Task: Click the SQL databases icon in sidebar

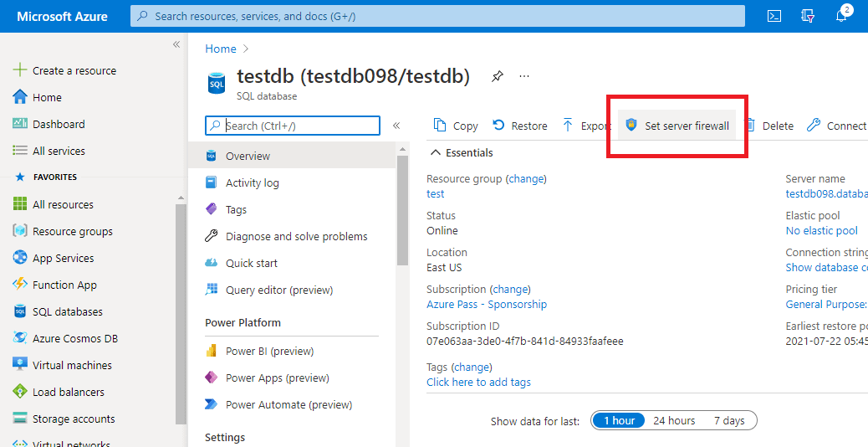Action: click(x=20, y=311)
